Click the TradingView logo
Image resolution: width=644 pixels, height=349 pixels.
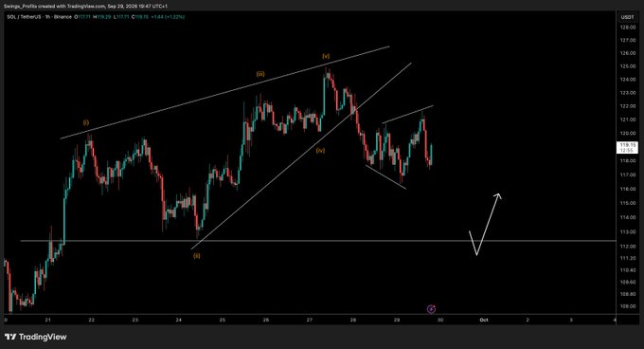click(x=35, y=337)
